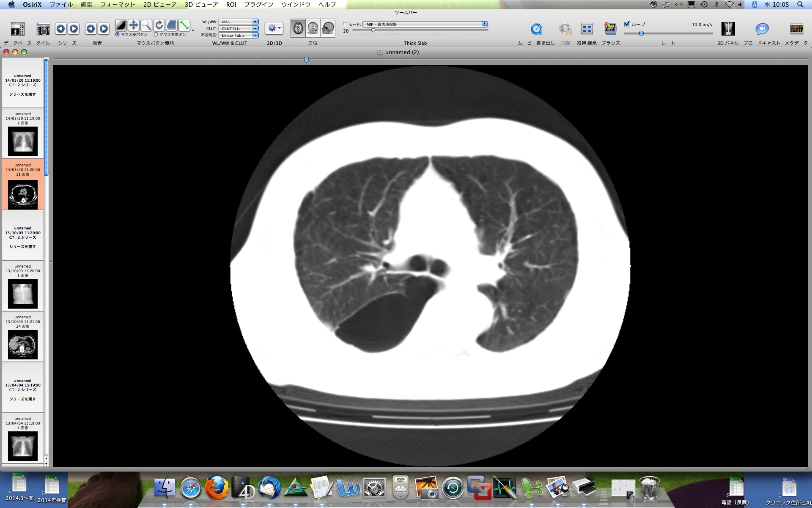Start ブロードキャスト (Broadcast) chat icon
Image resolution: width=812 pixels, height=508 pixels.
pos(762,29)
